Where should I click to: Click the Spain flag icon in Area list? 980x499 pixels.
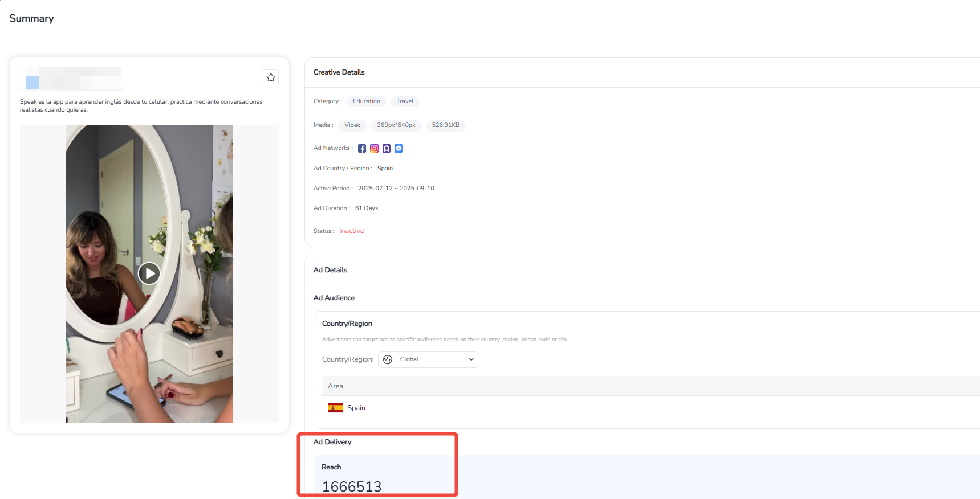pos(335,408)
